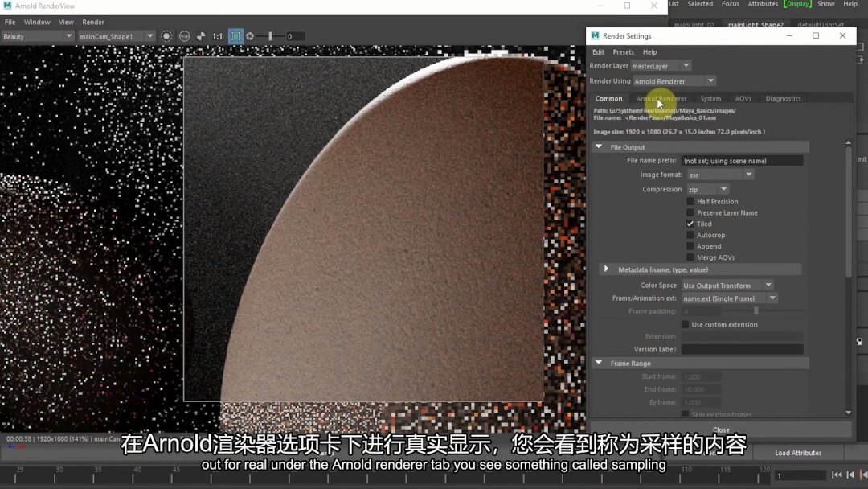Click Load Attributes button
Image resolution: width=868 pixels, height=489 pixels.
pyautogui.click(x=798, y=453)
